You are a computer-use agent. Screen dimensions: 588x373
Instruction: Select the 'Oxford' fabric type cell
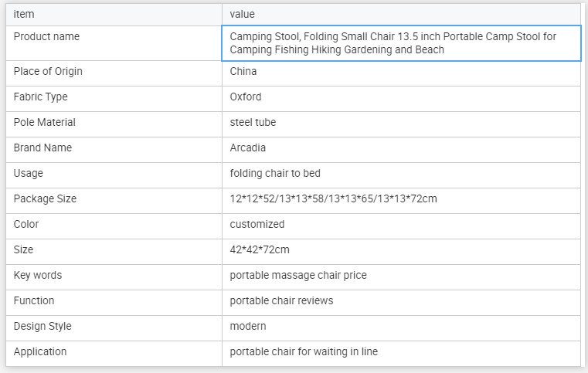pyautogui.click(x=246, y=97)
